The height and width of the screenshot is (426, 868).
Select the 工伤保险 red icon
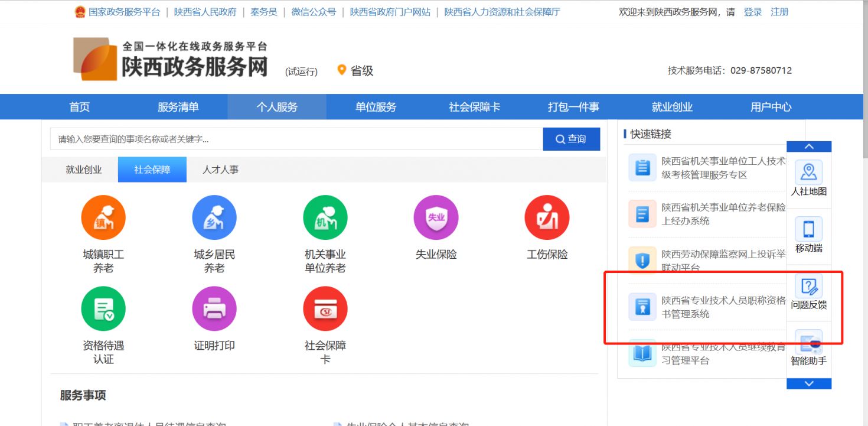[x=547, y=217]
